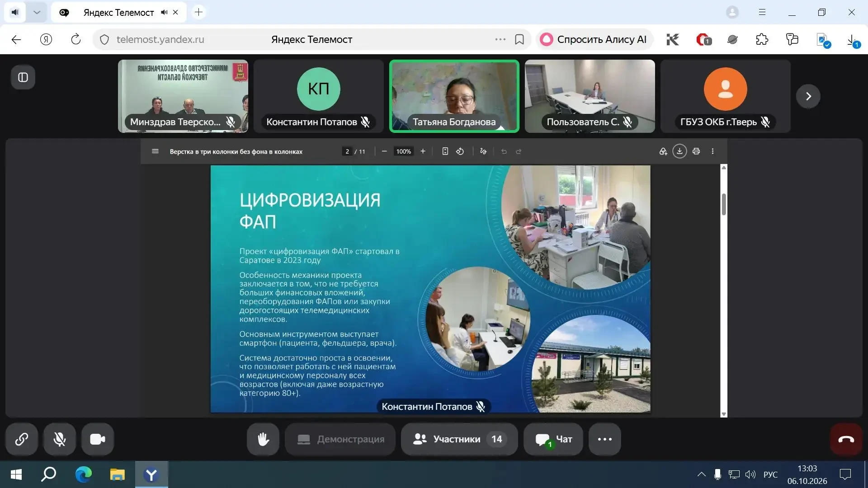Viewport: 868px width, 488px height.
Task: Raise hand in the meeting
Action: [263, 439]
